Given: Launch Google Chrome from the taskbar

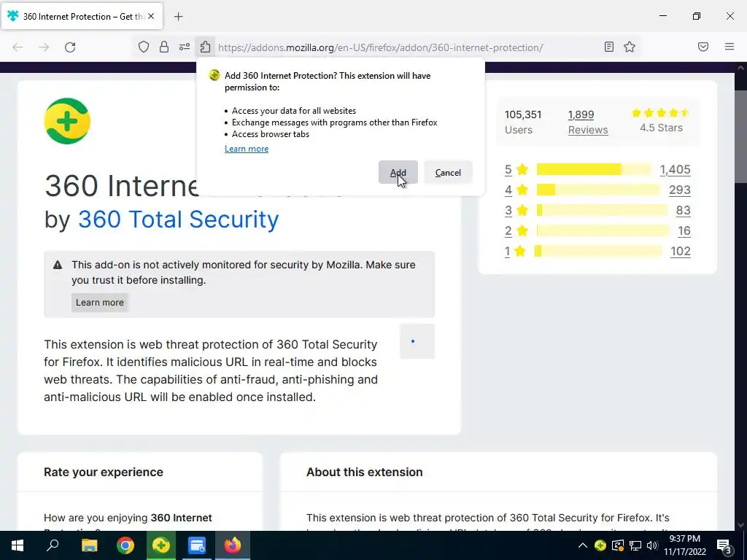Looking at the screenshot, I should pos(125,545).
